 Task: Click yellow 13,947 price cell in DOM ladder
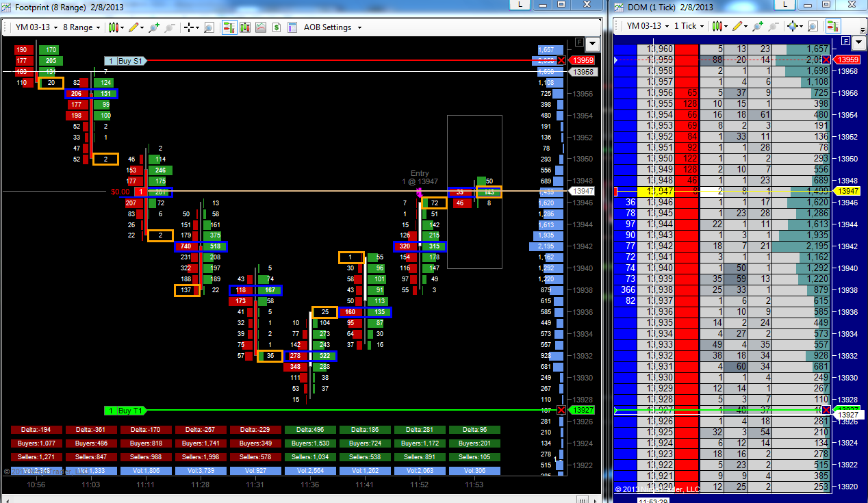(x=655, y=191)
